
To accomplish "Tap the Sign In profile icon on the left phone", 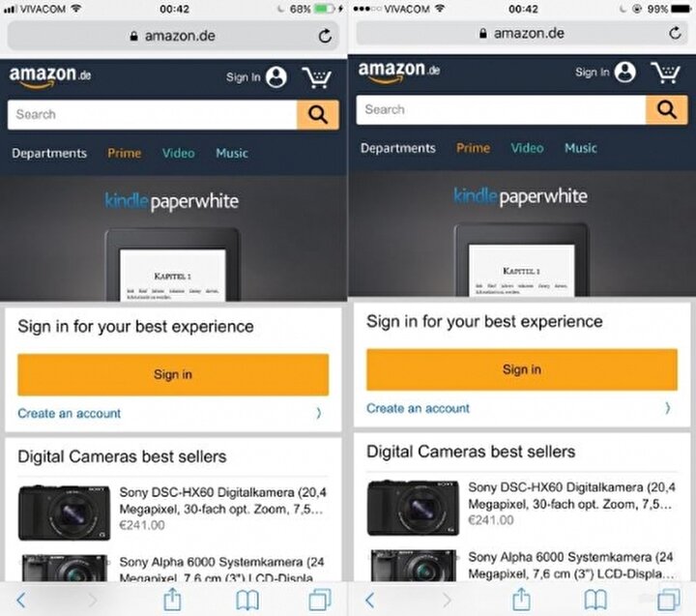I will click(x=276, y=77).
